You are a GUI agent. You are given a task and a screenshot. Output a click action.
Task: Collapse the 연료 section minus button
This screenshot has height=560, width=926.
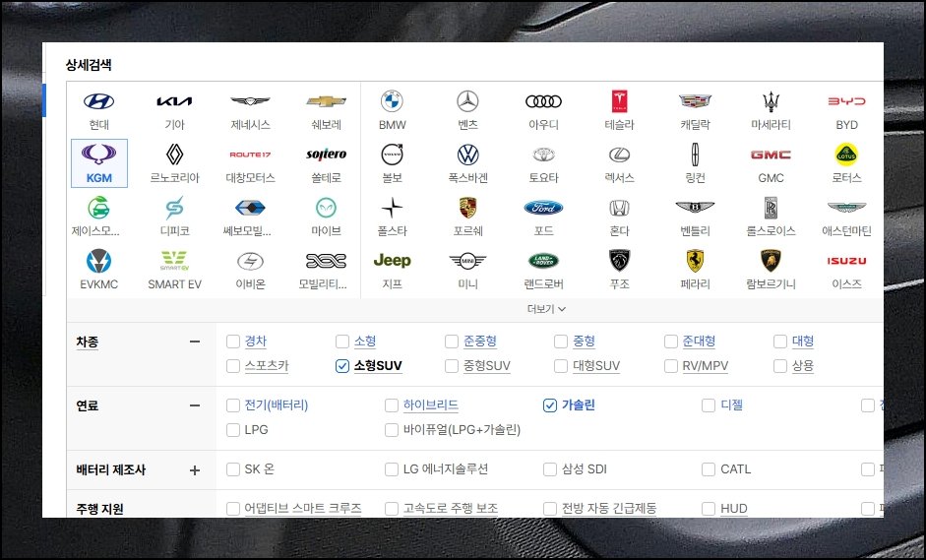pyautogui.click(x=194, y=405)
